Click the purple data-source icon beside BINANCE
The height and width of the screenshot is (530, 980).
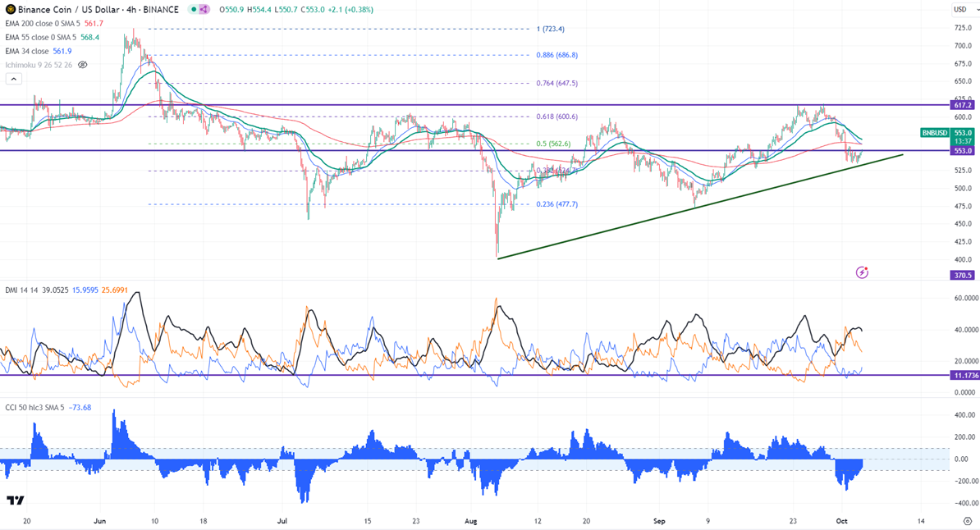click(205, 10)
